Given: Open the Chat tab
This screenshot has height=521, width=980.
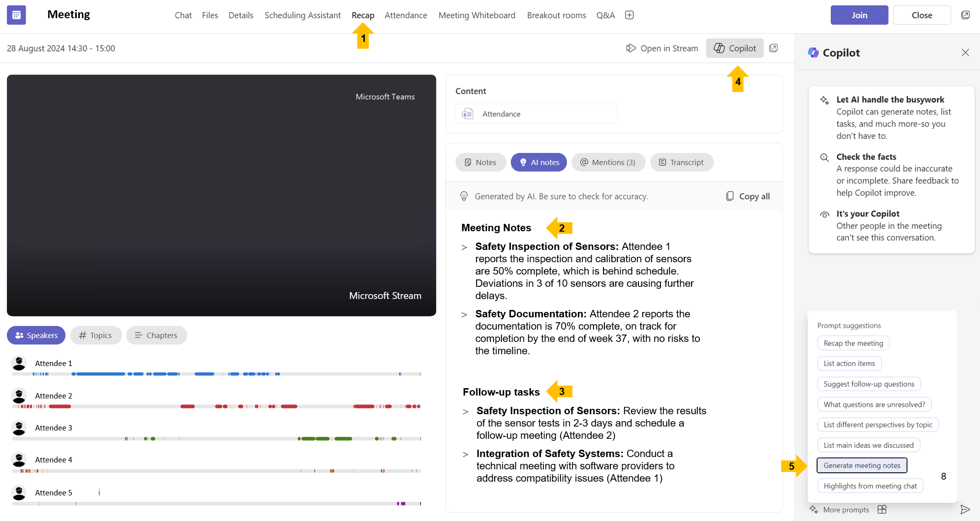Looking at the screenshot, I should [x=183, y=15].
